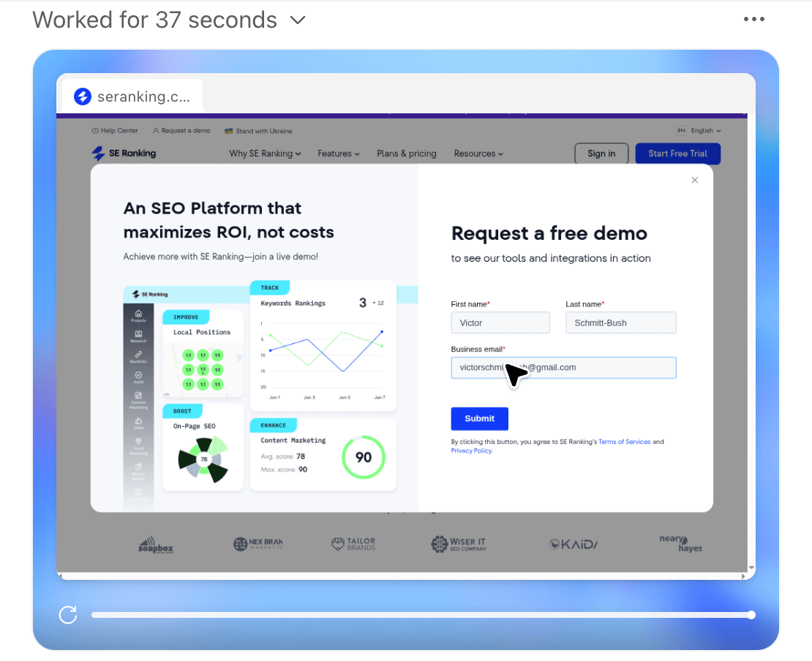Click the NEX BRAN marketing logo
This screenshot has height=661, width=812.
pos(258,543)
